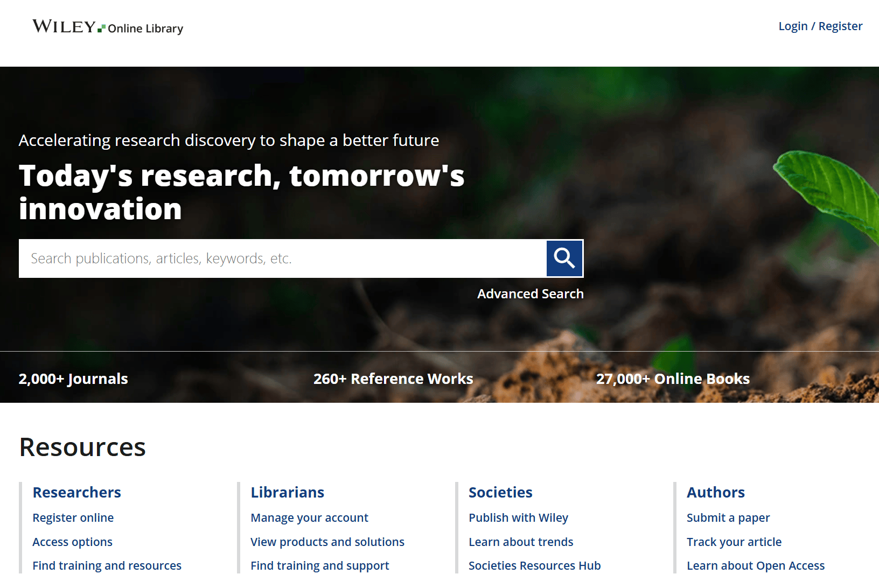
Task: Open Publish with Wiley
Action: pyautogui.click(x=518, y=517)
